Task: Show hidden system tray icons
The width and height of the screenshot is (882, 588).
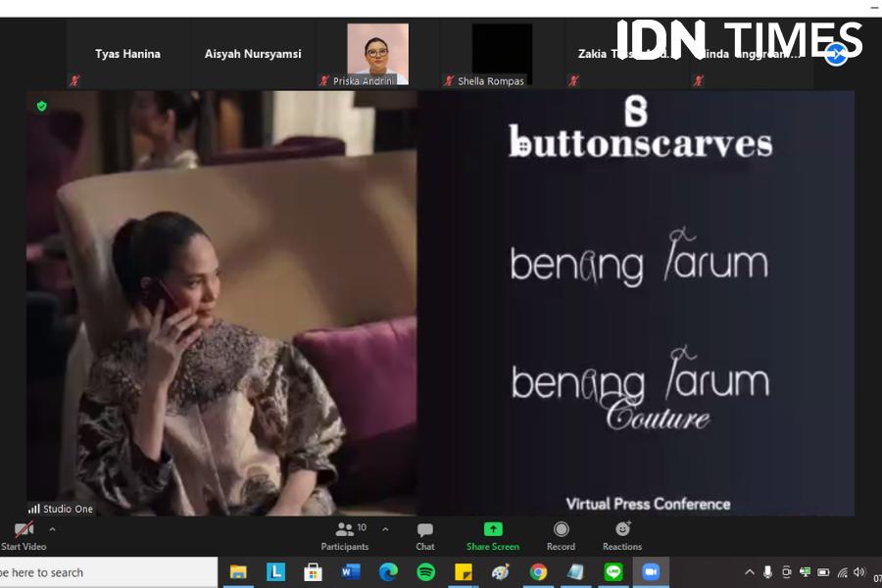Action: [x=750, y=572]
